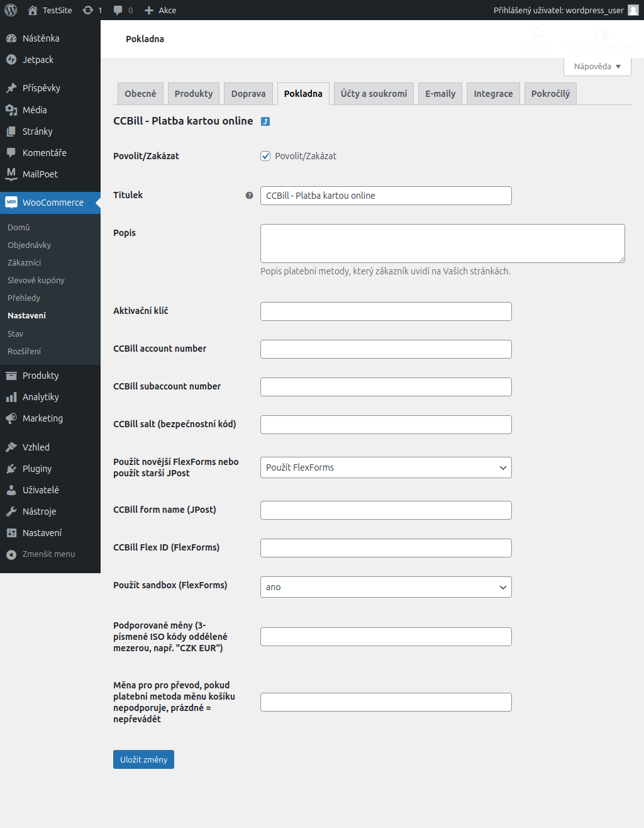Click the Příspěvky pin icon
The height and width of the screenshot is (828, 644).
click(11, 88)
